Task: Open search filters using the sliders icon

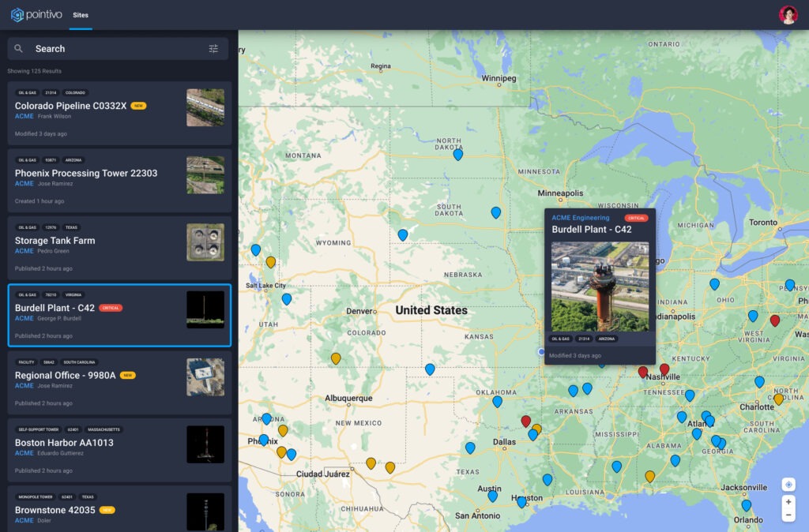Action: [x=213, y=48]
